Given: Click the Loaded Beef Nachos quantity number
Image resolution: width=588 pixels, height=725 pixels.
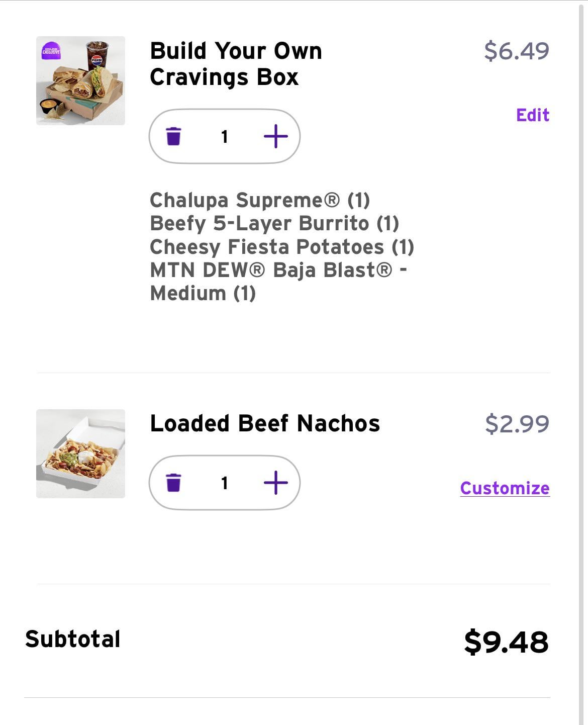Looking at the screenshot, I should 225,483.
